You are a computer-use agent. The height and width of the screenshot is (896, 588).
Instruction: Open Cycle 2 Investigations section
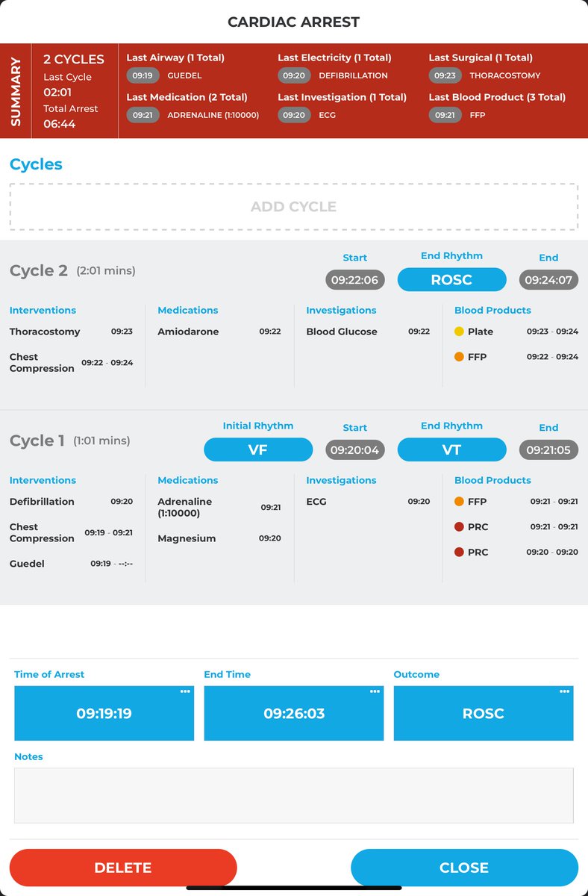click(341, 310)
